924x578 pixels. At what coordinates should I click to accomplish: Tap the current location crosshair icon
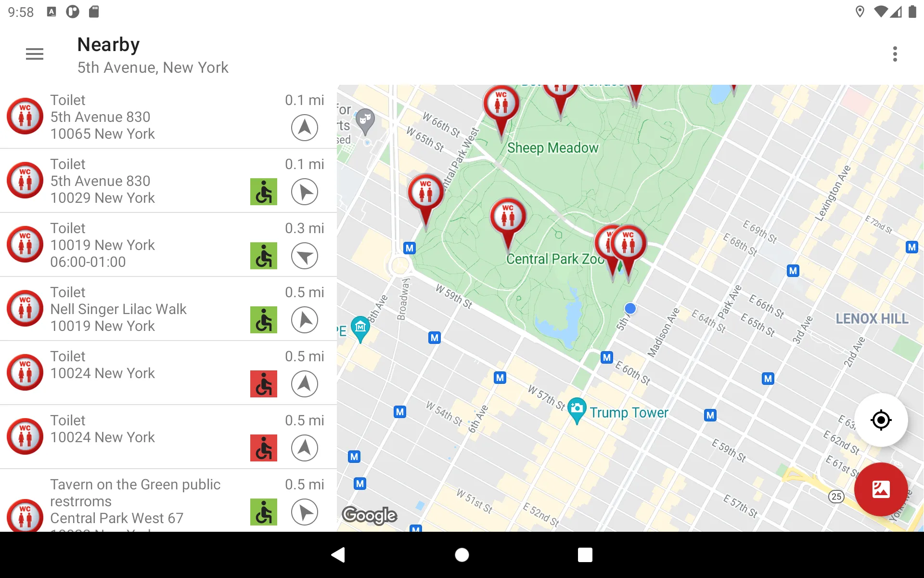tap(882, 420)
